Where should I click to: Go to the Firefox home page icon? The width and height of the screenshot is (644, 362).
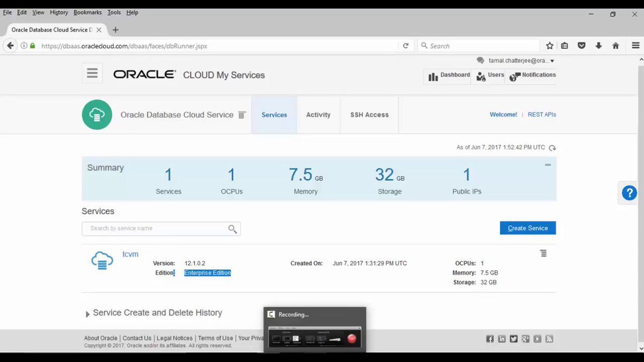[x=616, y=46]
